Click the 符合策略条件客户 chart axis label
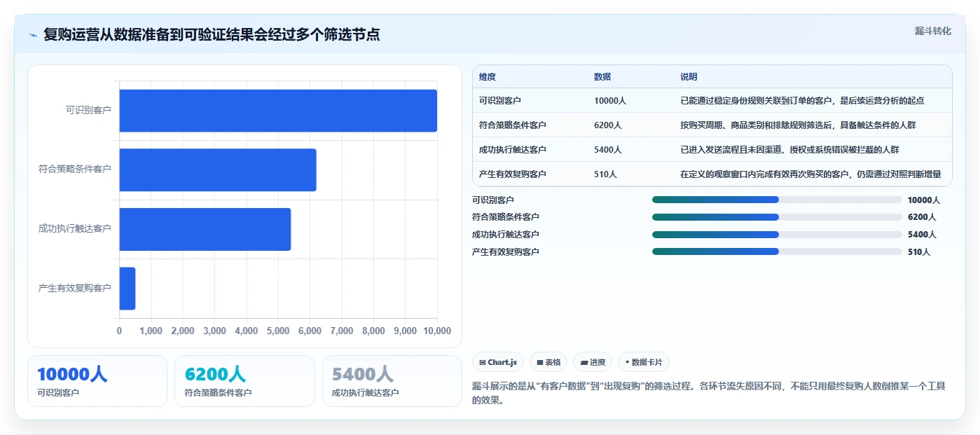 click(75, 170)
